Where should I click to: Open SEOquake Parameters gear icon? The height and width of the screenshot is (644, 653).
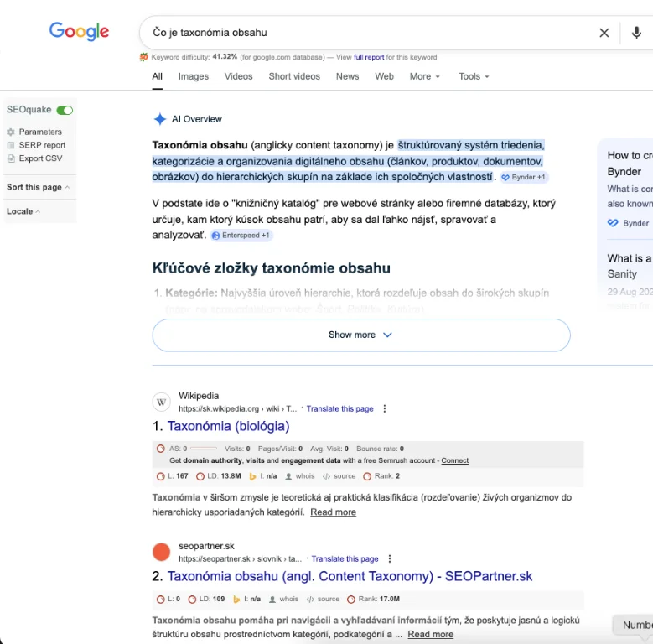[11, 132]
